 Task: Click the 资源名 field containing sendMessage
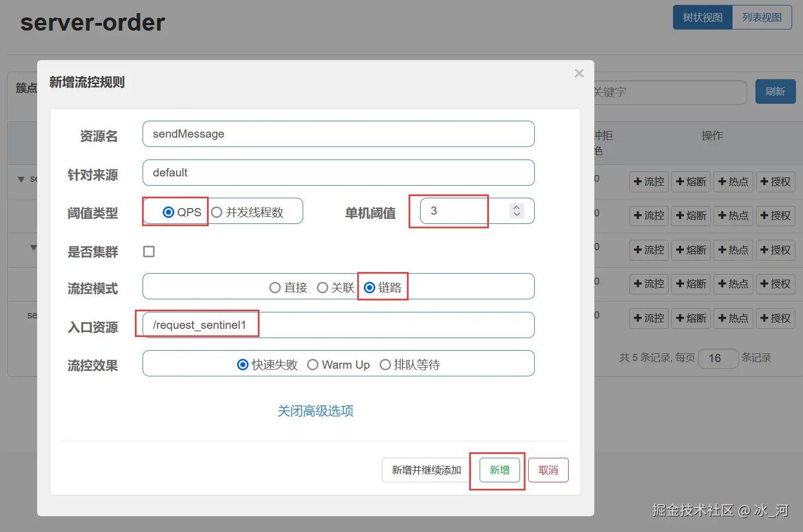[338, 134]
